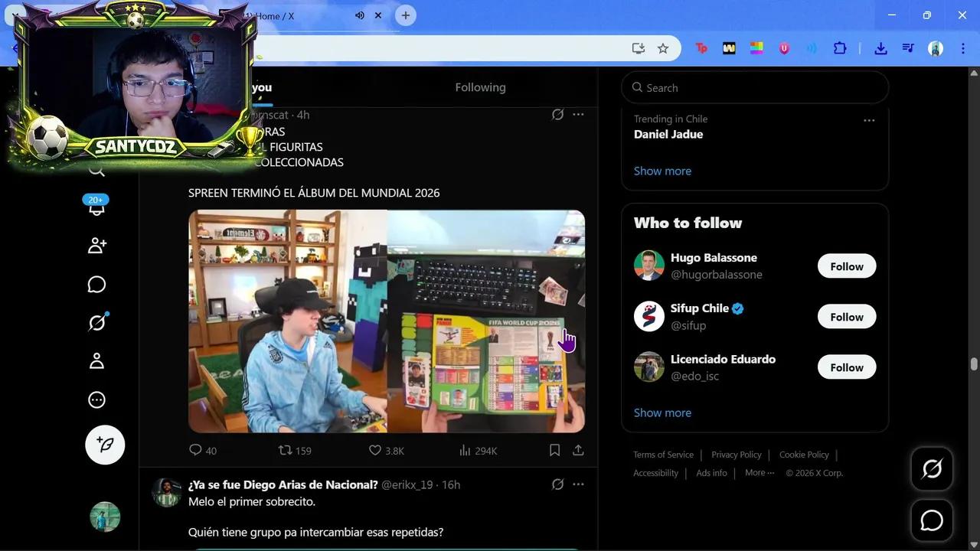
Task: Expand the More footer menu
Action: [759, 473]
